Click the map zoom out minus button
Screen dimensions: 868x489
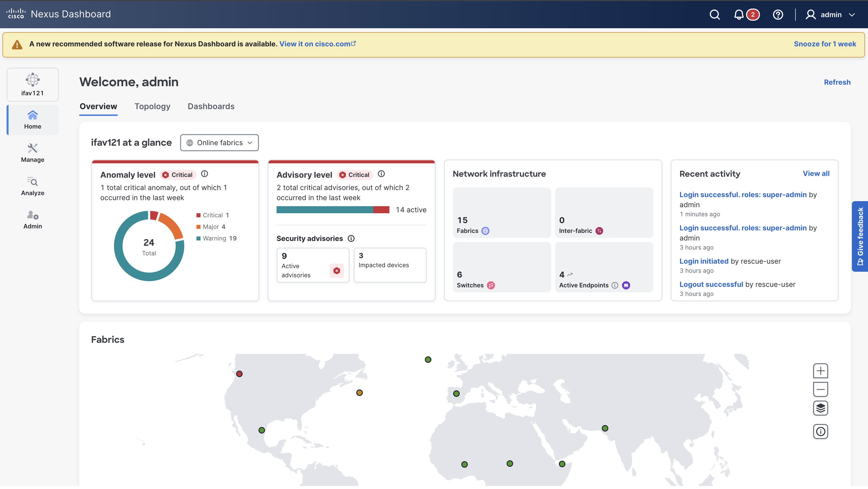pyautogui.click(x=820, y=389)
